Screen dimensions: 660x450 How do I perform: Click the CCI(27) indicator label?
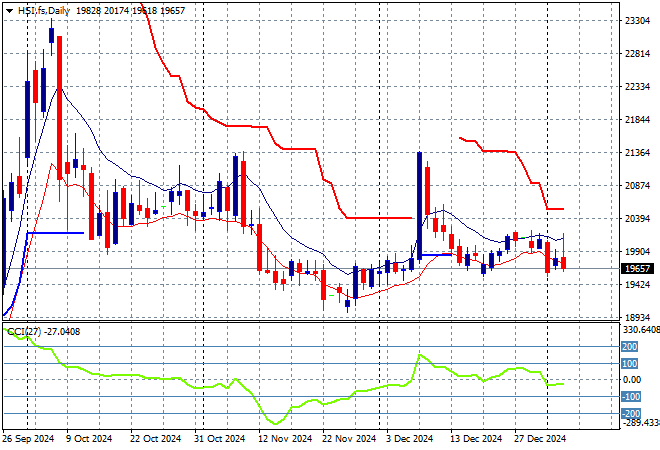point(21,331)
